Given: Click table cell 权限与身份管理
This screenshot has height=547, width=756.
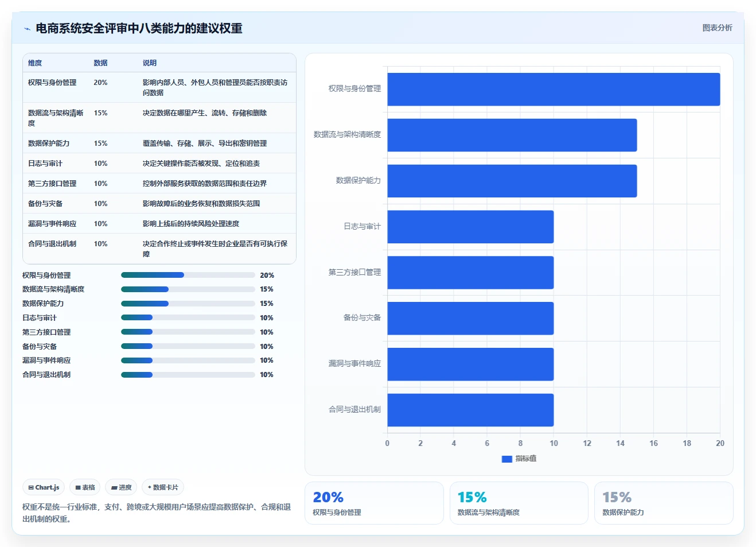Looking at the screenshot, I should click(52, 83).
